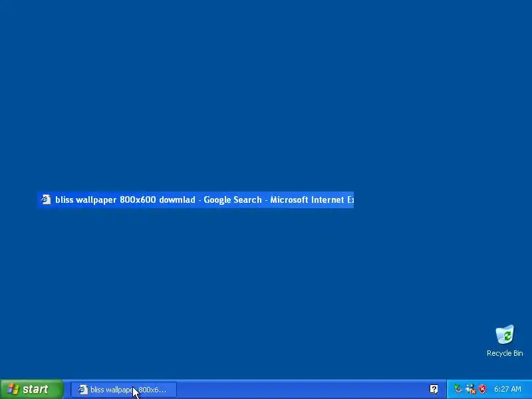The image size is (532, 399).
Task: Click the 6:27 AM clock
Action: coord(507,389)
